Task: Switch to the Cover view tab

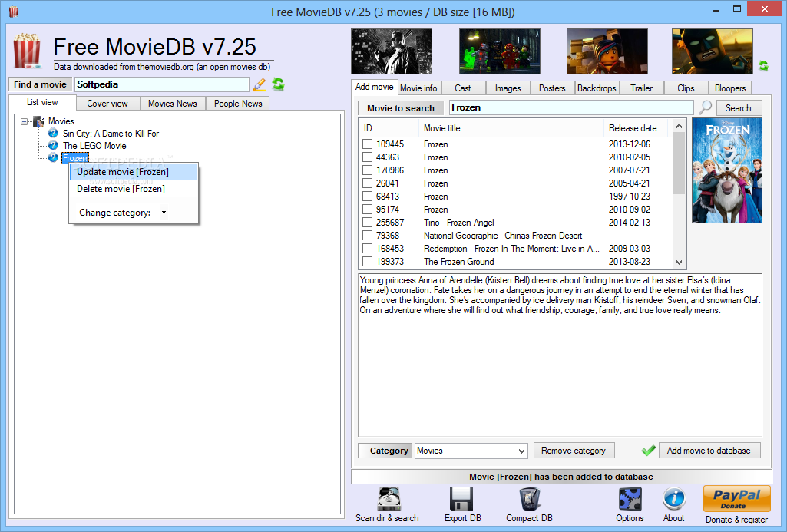Action: pyautogui.click(x=107, y=104)
